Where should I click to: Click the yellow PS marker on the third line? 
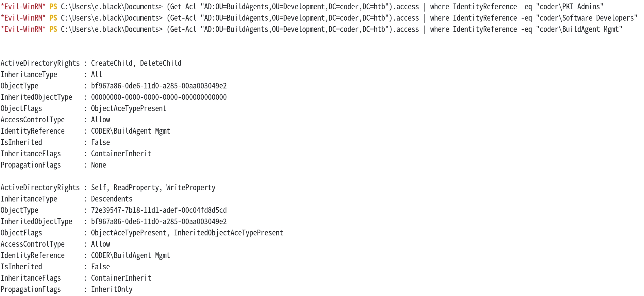pyautogui.click(x=53, y=29)
